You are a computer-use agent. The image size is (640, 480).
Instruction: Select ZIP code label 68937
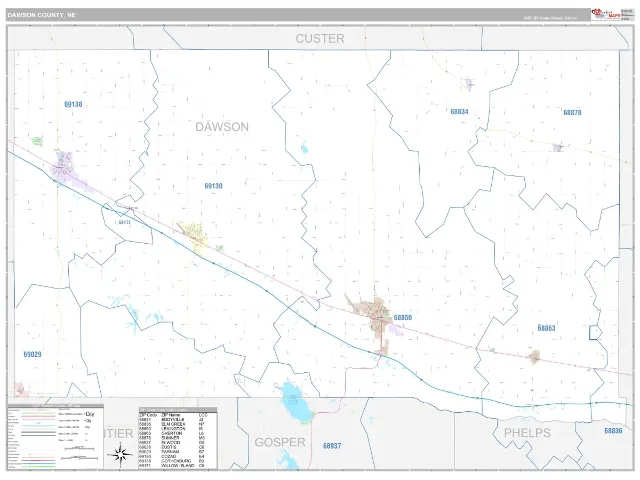pos(332,446)
